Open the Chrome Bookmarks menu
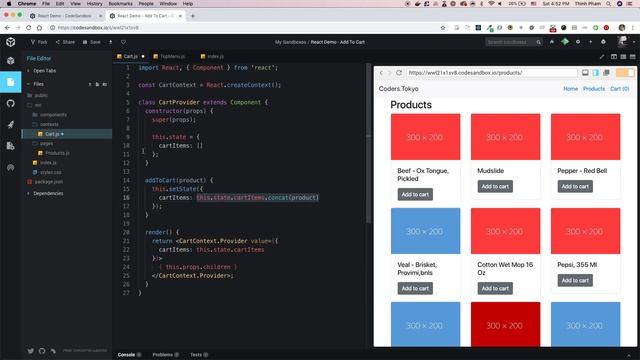This screenshot has width=640, height=360. tap(120, 4)
